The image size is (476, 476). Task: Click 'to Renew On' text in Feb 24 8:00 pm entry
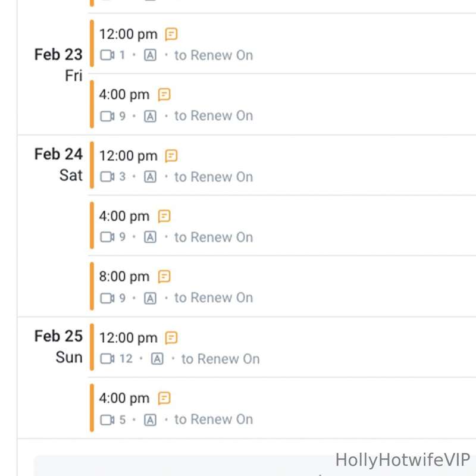[x=214, y=297]
